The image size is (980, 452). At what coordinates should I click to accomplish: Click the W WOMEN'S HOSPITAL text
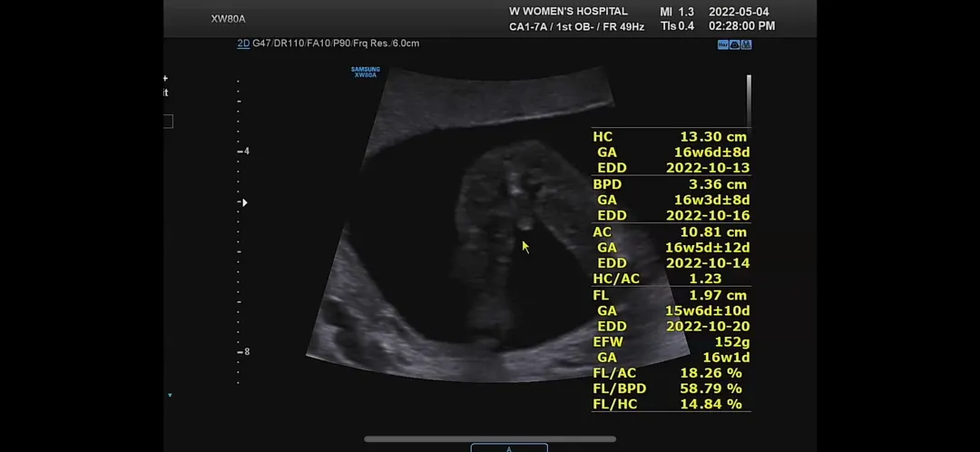pyautogui.click(x=569, y=12)
